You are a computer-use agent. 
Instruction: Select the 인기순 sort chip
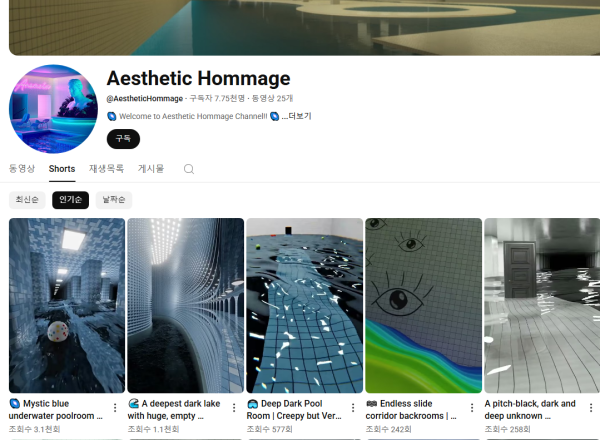click(70, 200)
